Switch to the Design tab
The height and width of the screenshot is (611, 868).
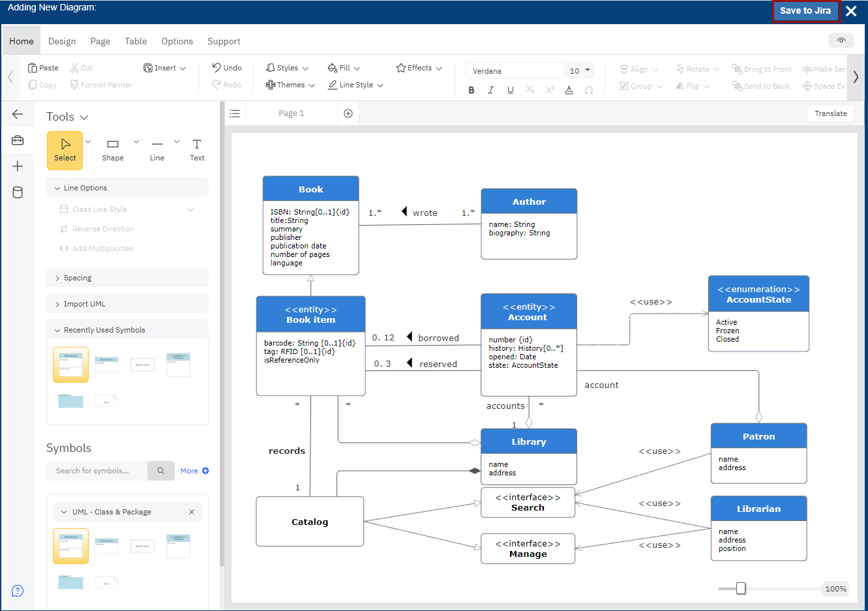(x=61, y=40)
